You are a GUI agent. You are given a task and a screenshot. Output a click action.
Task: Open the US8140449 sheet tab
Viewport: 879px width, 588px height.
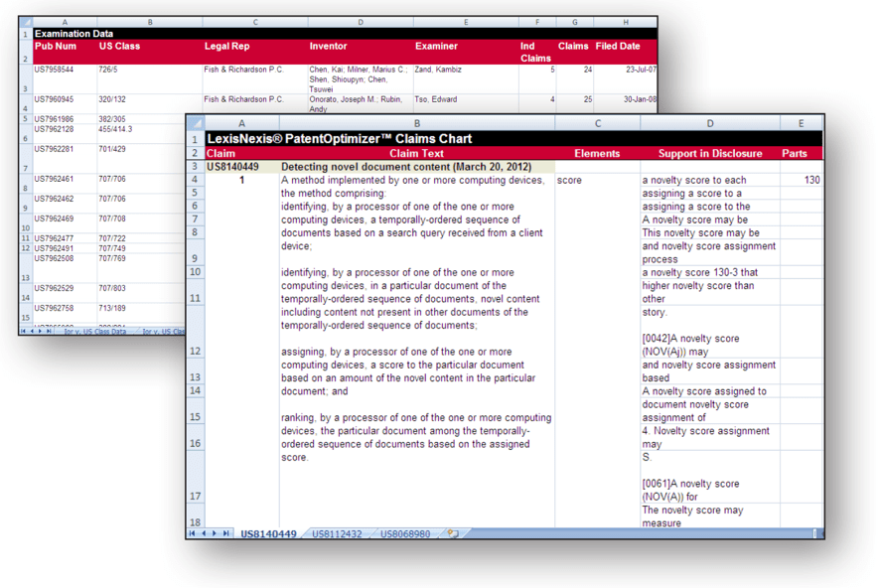(268, 533)
